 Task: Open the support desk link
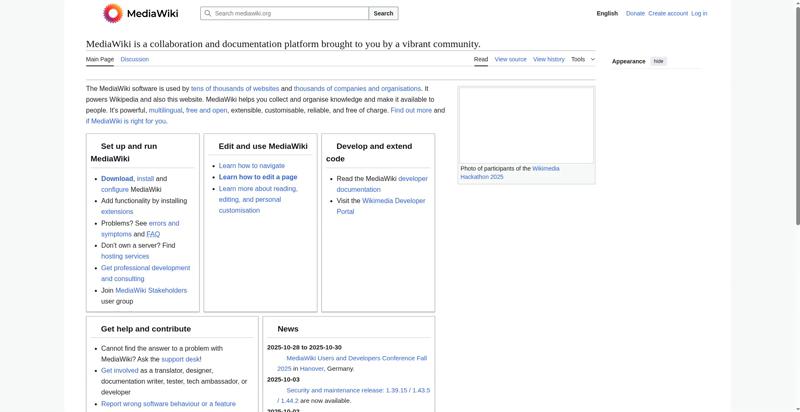click(x=180, y=359)
